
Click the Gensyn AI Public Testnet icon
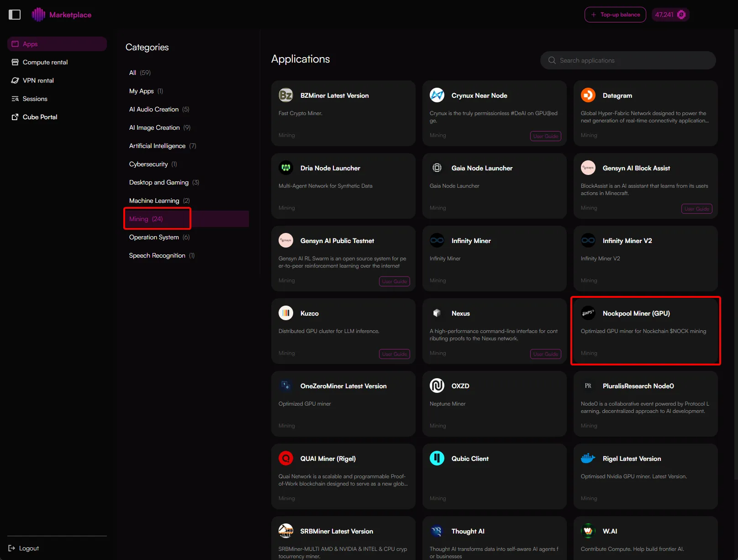[x=286, y=240]
